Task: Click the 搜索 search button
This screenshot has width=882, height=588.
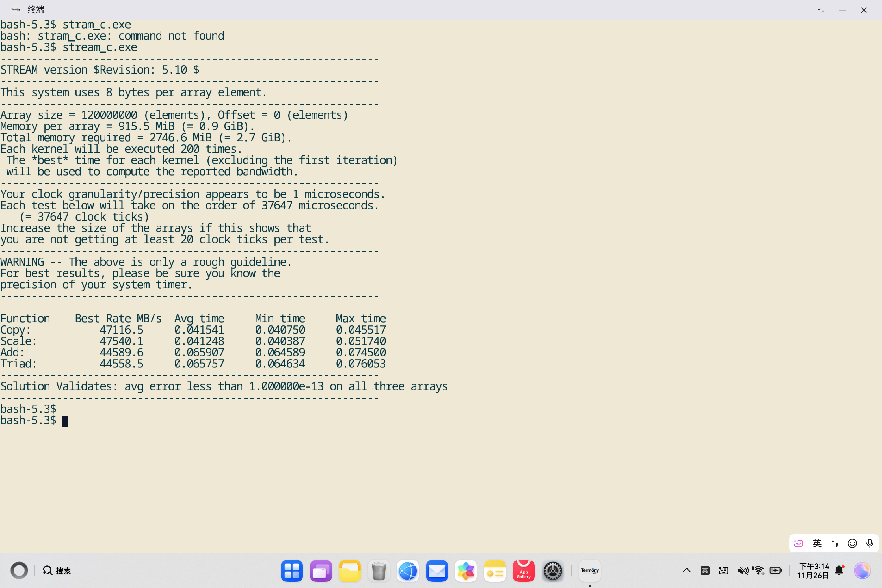Action: click(x=57, y=570)
